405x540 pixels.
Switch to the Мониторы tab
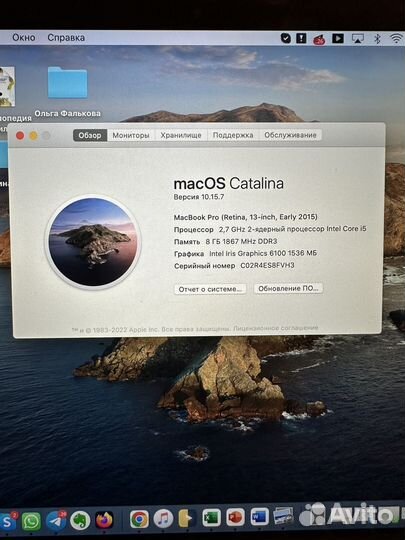[131, 135]
